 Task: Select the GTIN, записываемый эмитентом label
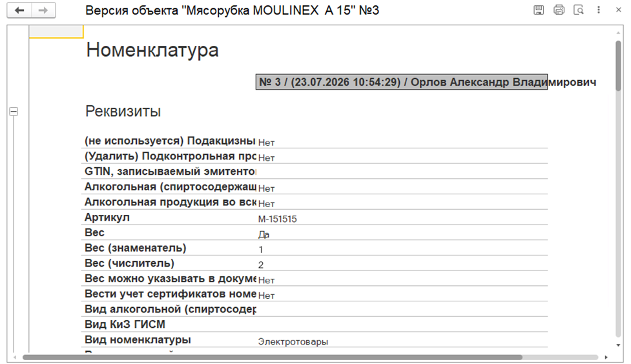click(171, 172)
